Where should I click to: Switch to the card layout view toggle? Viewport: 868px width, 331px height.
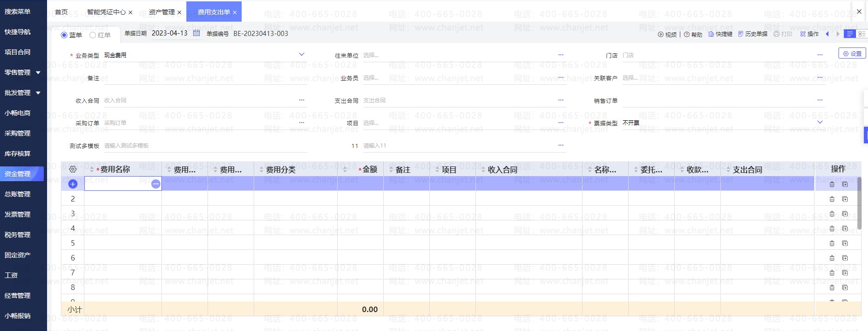861,34
